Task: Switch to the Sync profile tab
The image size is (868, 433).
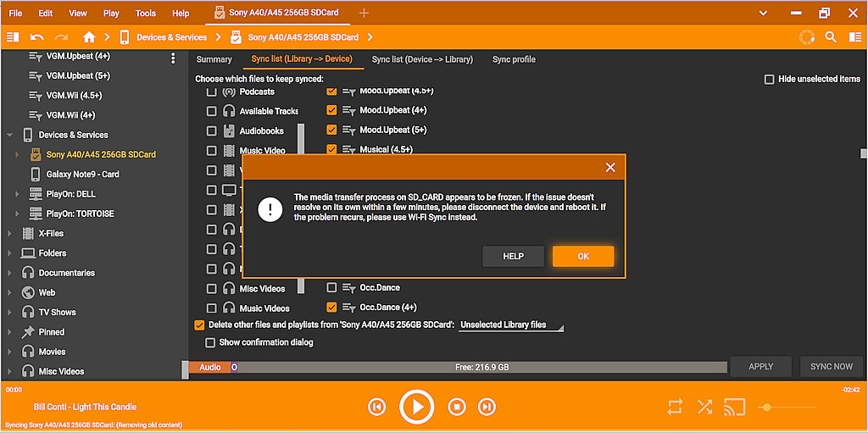Action: [x=514, y=59]
